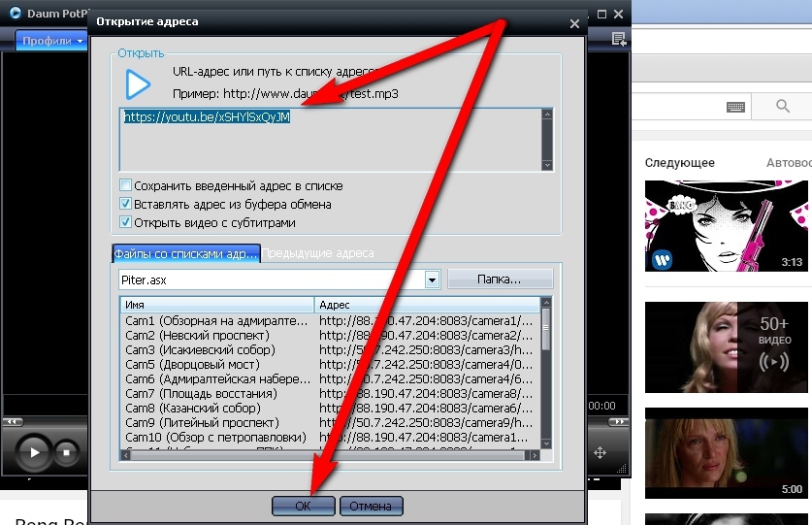
Task: Open the Профили dropdown menu
Action: click(51, 41)
